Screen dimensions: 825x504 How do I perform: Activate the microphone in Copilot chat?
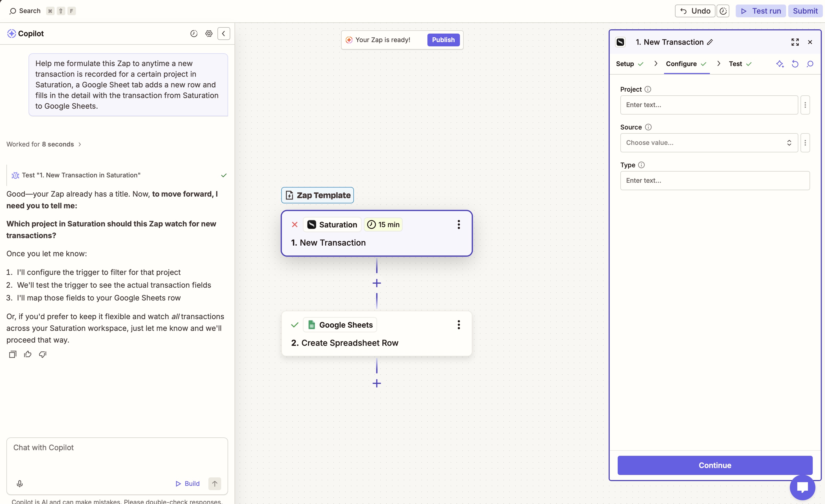click(x=20, y=483)
